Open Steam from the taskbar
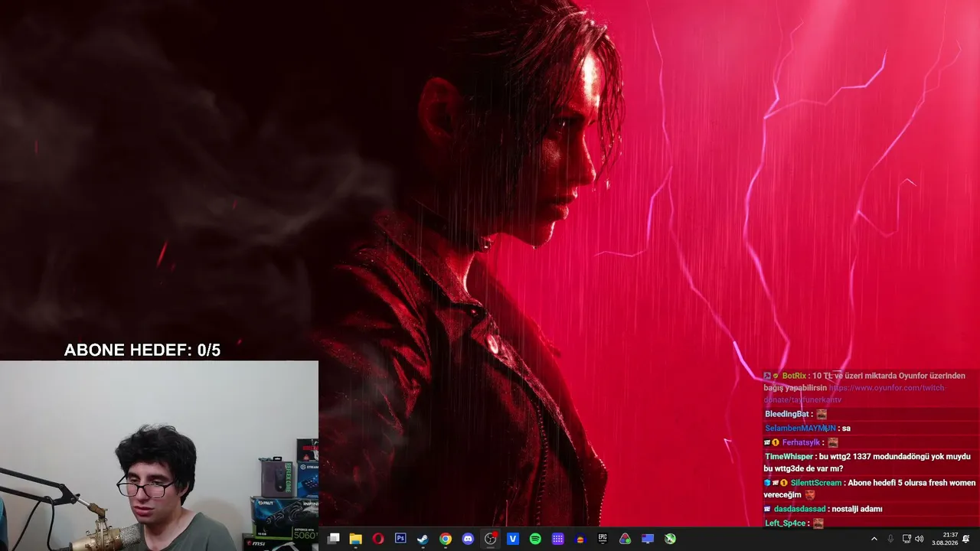980x551 pixels. tap(423, 539)
